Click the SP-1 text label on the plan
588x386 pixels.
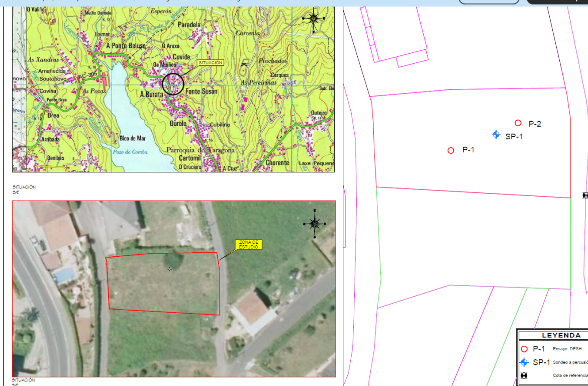514,137
